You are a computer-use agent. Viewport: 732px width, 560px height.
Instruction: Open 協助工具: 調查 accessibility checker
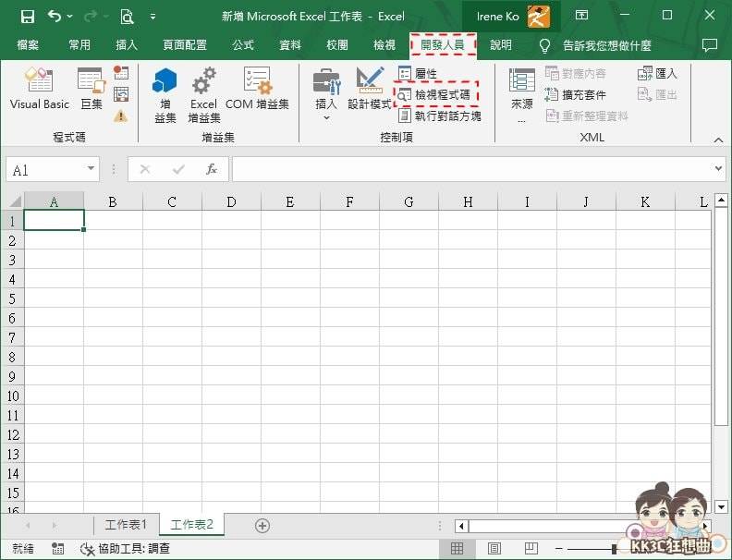(x=125, y=548)
